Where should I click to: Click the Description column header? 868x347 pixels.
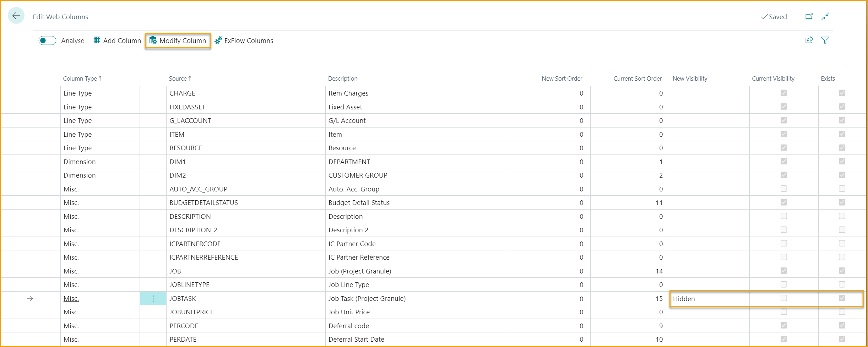[343, 78]
